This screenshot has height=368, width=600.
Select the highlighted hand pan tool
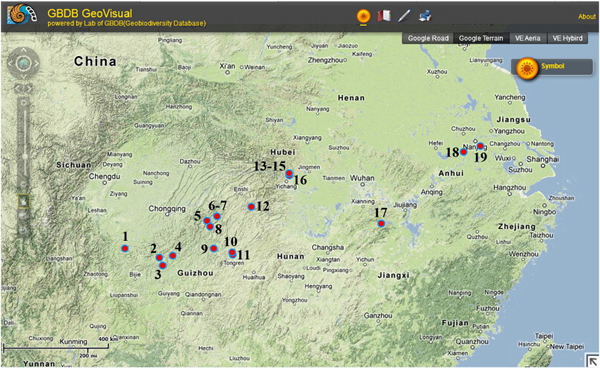pos(23,201)
